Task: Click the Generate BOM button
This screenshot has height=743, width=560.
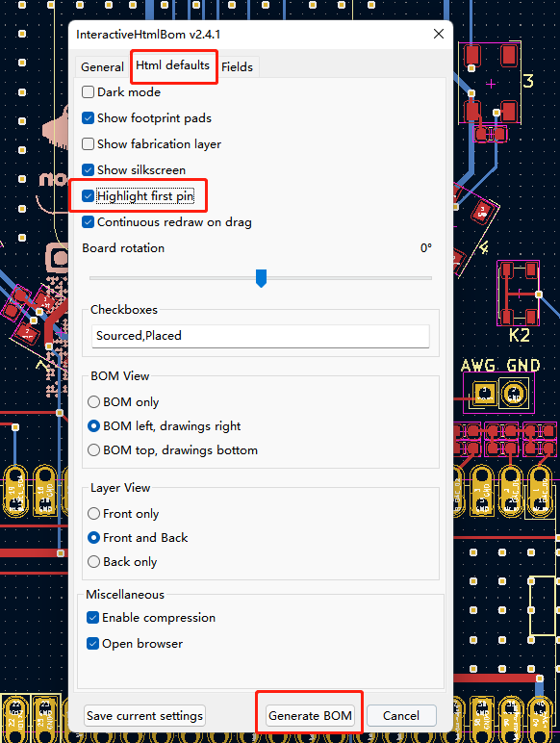Action: (x=310, y=715)
